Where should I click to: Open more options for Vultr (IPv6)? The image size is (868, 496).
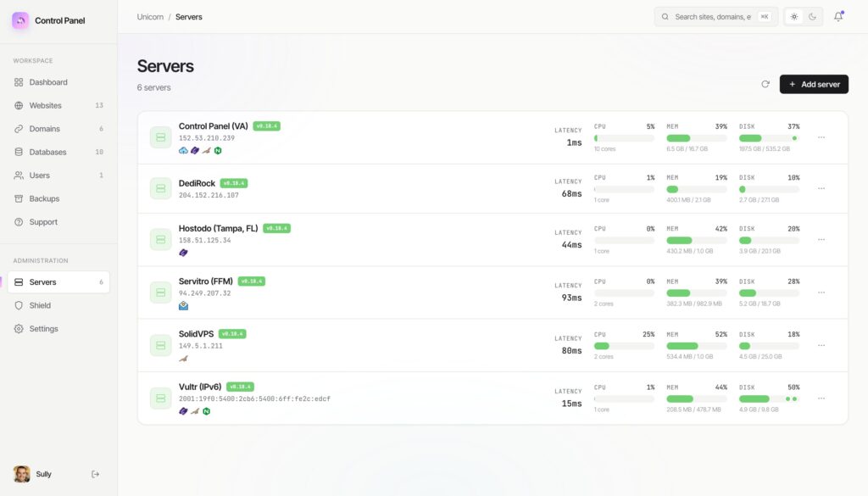(x=821, y=398)
